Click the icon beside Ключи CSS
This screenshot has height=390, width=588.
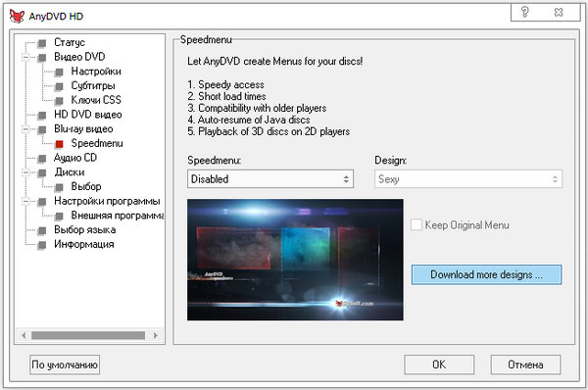point(59,101)
